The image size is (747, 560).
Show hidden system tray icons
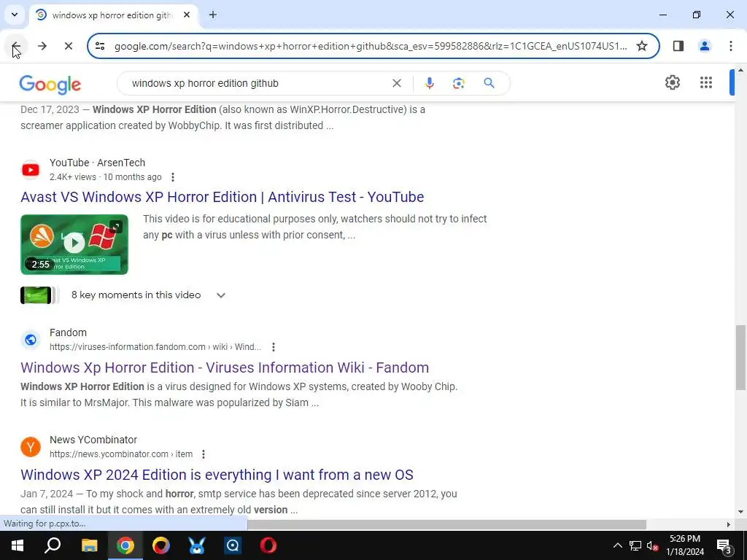point(617,545)
